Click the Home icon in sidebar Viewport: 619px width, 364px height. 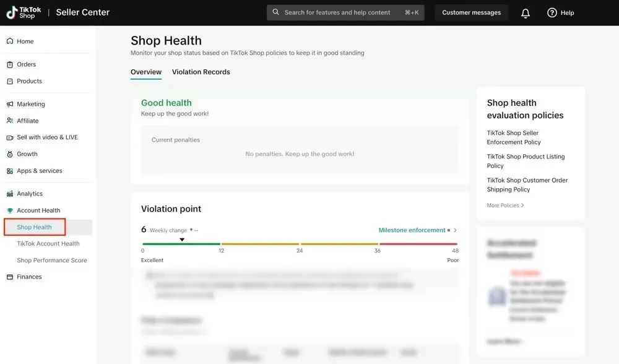coord(10,41)
